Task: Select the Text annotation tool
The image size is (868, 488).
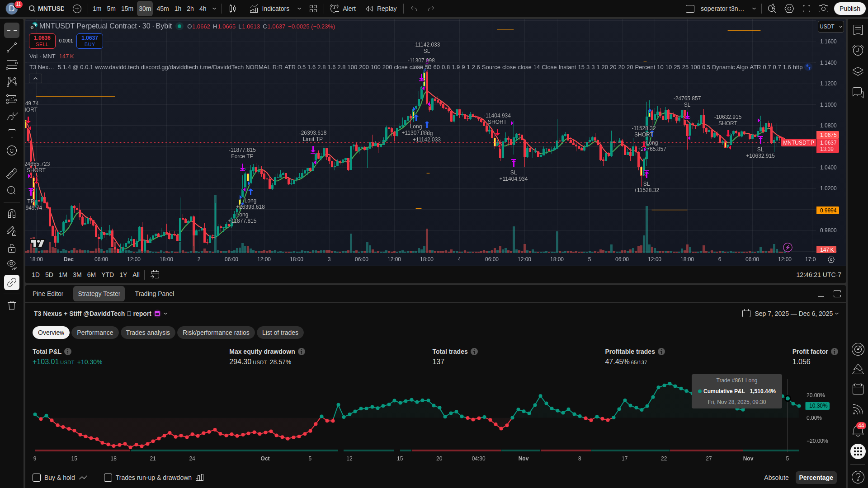Action: (12, 133)
